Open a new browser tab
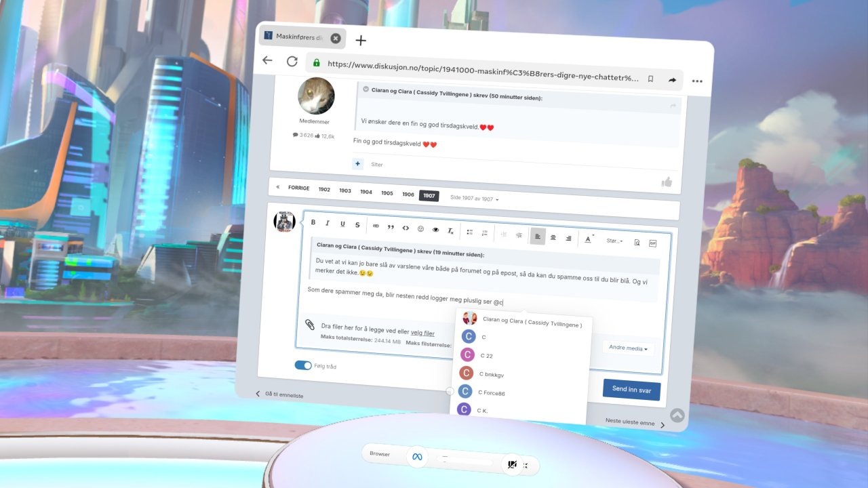 pyautogui.click(x=361, y=41)
